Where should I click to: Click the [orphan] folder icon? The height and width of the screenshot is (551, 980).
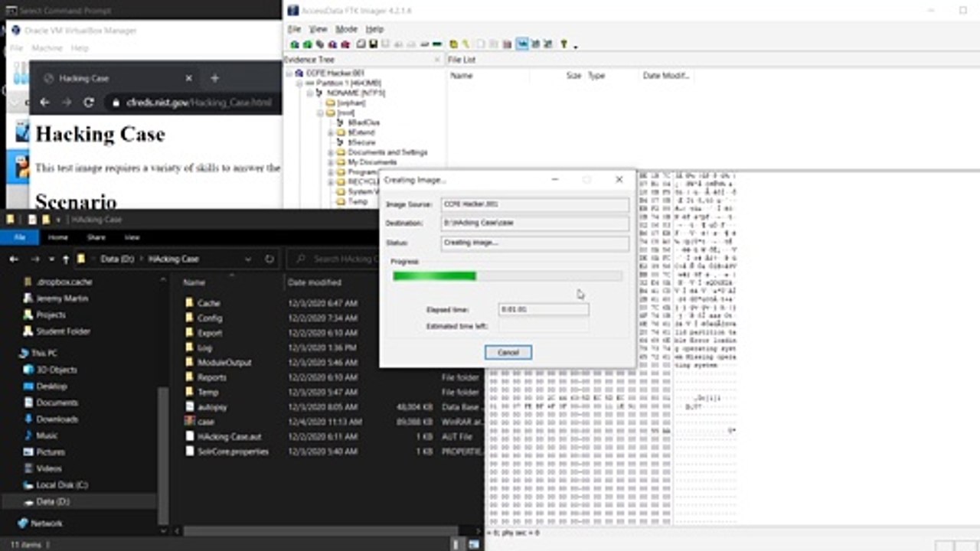point(331,103)
